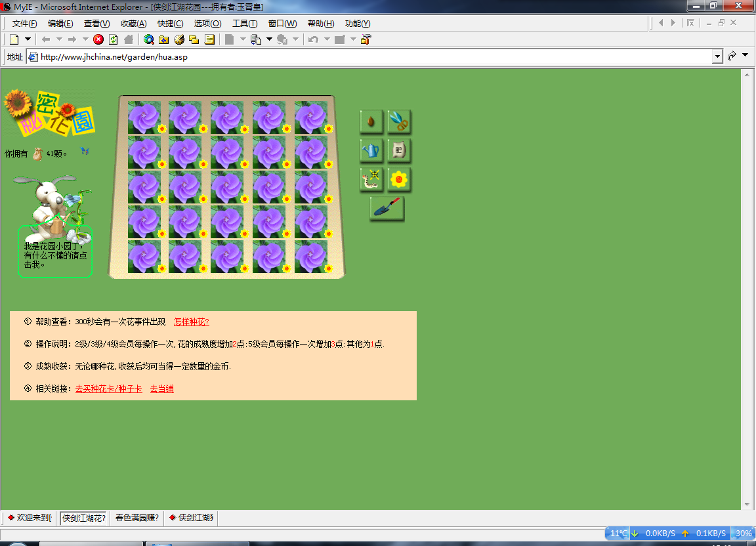Select the fertilizer bag tool
The width and height of the screenshot is (756, 546).
[x=399, y=150]
